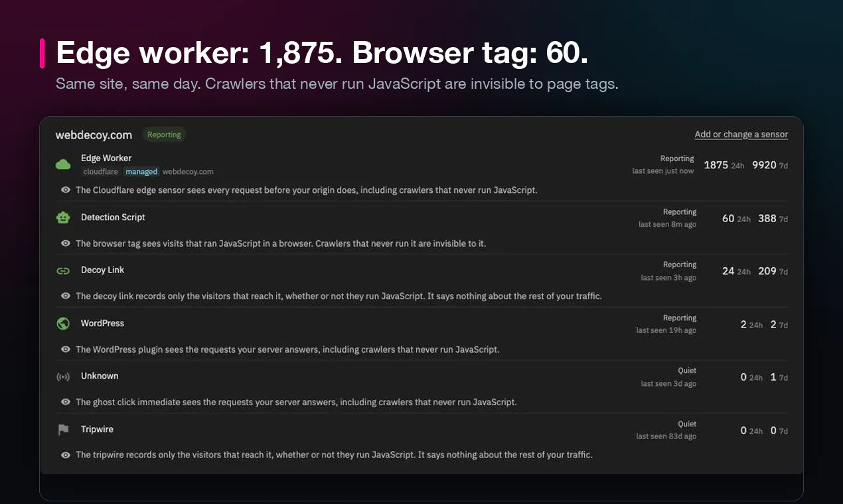Image resolution: width=843 pixels, height=504 pixels.
Task: Click the robot icon next to Detection Script
Action: pos(63,218)
